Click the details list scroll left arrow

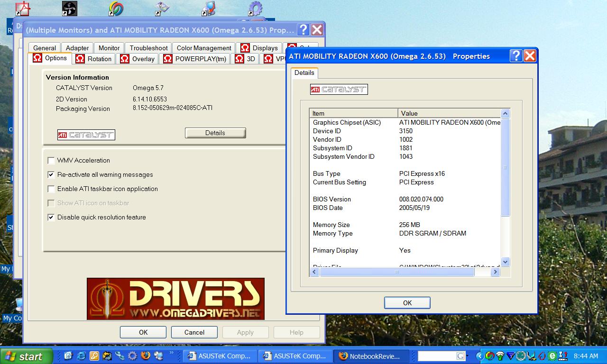pyautogui.click(x=314, y=272)
